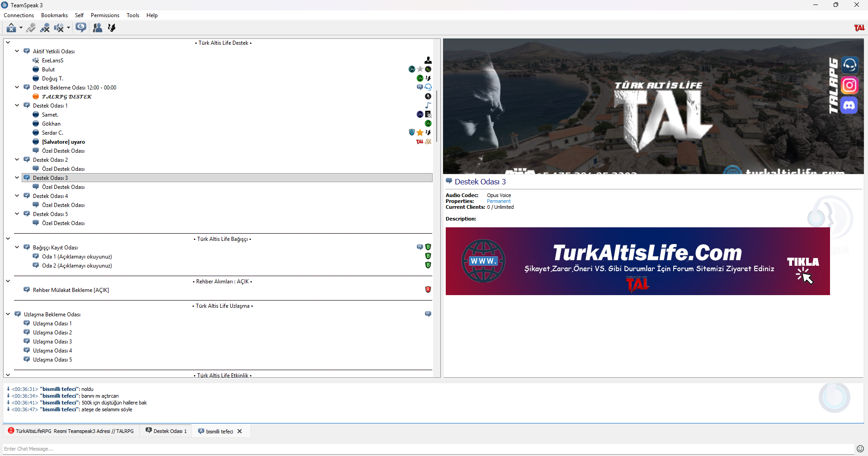Screen dimensions: 868x456
Task: Collapse Destek Bekleme Odası 12:00 - 00:00 channel
Action: tap(17, 87)
